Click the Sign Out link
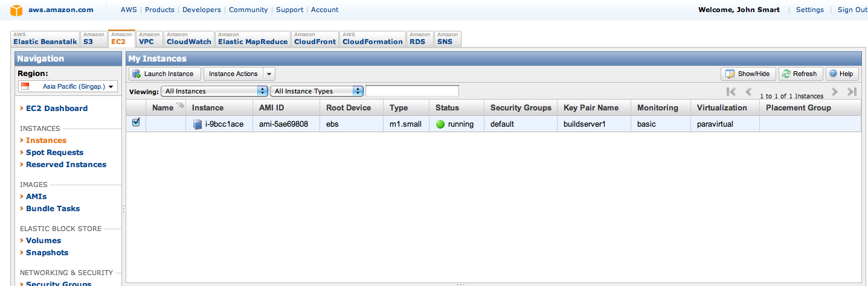The image size is (868, 286). [852, 10]
